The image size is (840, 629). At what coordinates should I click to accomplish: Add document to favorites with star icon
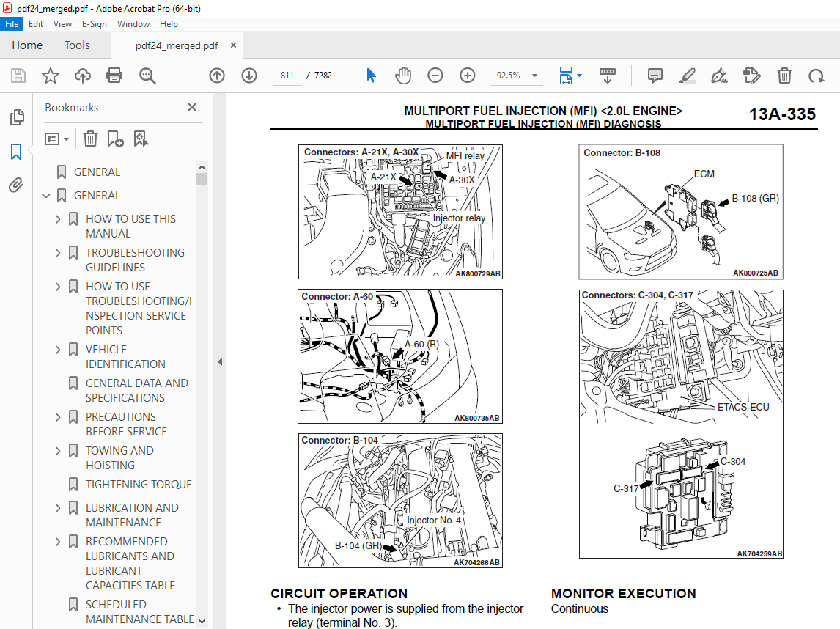pyautogui.click(x=51, y=76)
